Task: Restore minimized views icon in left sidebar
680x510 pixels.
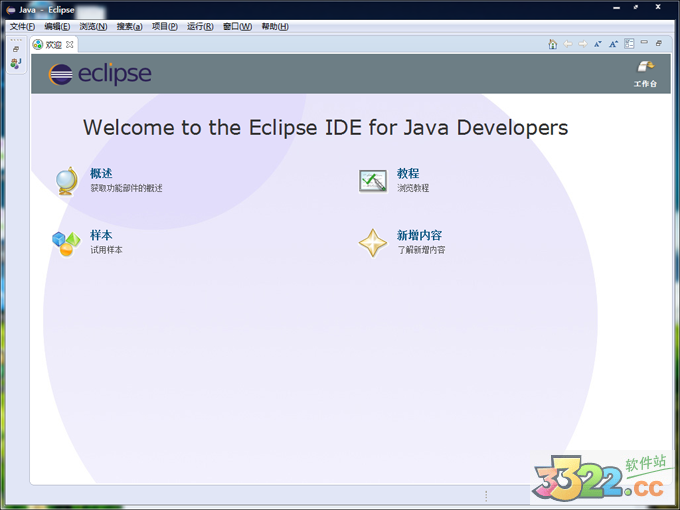Action: pyautogui.click(x=16, y=49)
